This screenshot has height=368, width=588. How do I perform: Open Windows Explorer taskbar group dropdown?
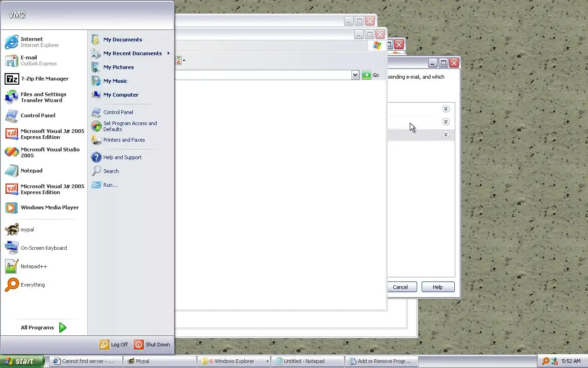click(267, 361)
